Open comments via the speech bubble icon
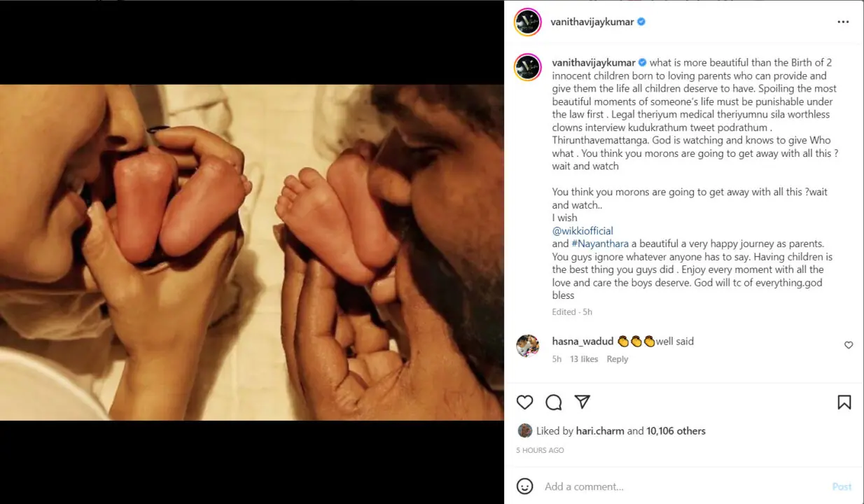The width and height of the screenshot is (864, 504). (x=554, y=402)
